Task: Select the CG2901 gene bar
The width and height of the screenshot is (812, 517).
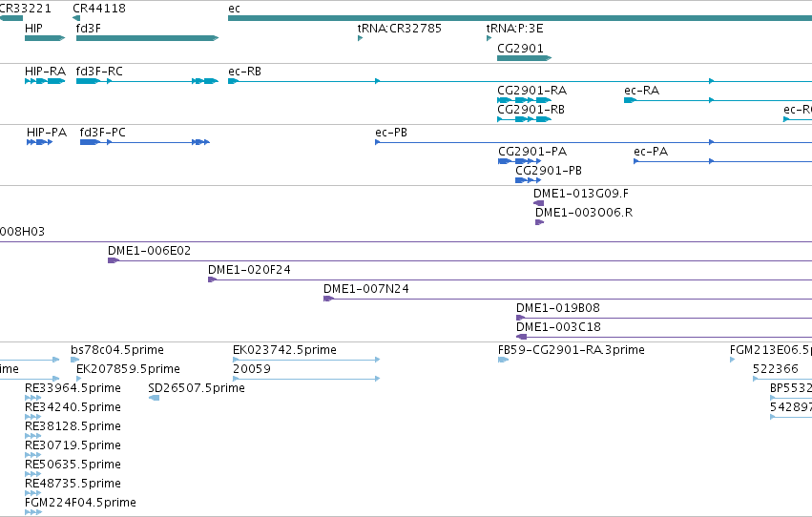Action: click(524, 58)
